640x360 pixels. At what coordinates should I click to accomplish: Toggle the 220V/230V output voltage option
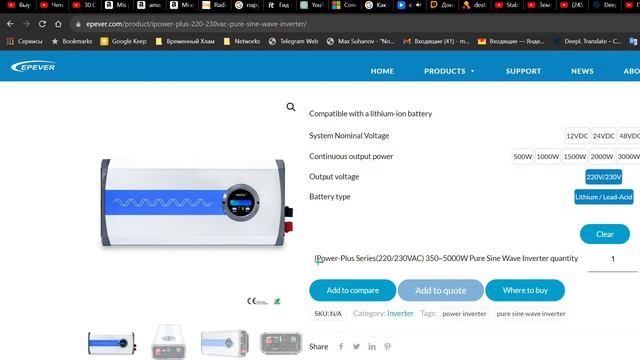tap(604, 177)
